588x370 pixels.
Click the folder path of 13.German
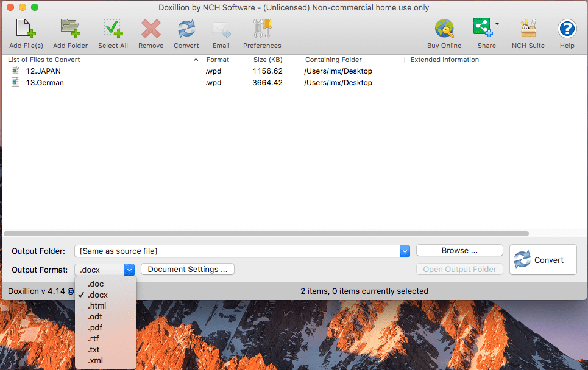338,83
